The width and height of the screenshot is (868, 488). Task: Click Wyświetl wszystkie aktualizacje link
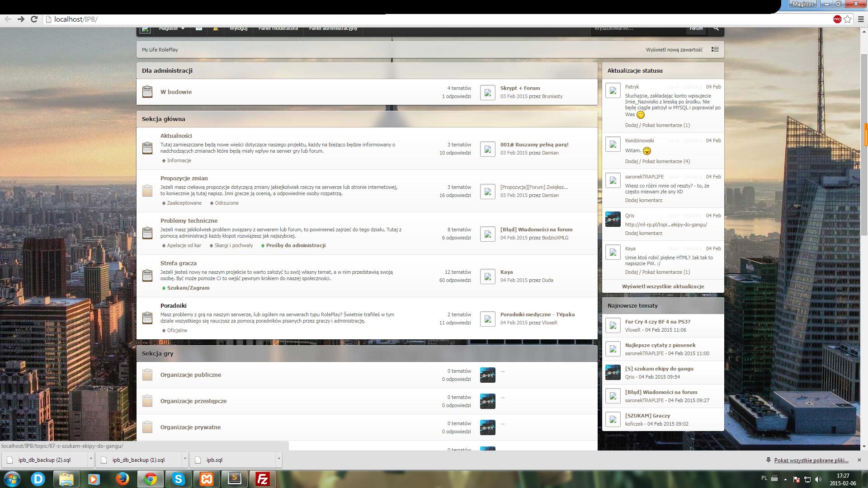[663, 286]
